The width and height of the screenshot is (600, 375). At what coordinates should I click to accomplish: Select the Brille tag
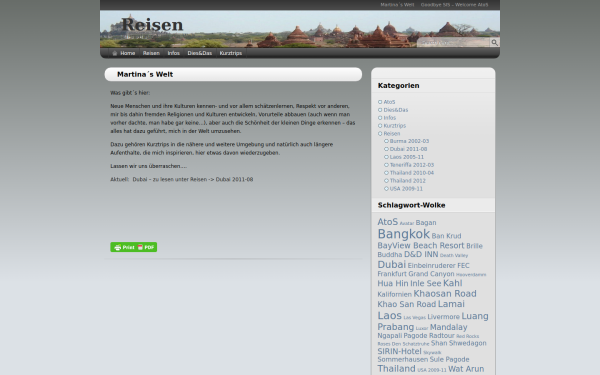pyautogui.click(x=474, y=246)
